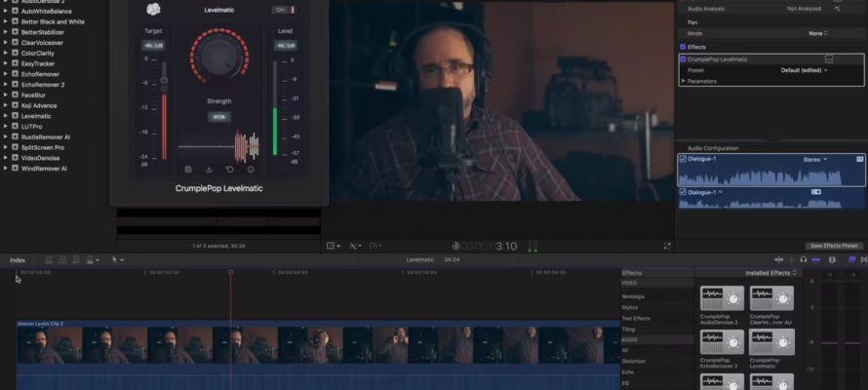Click the connect clip edit icon
This screenshot has width=868, height=390.
pos(49,259)
